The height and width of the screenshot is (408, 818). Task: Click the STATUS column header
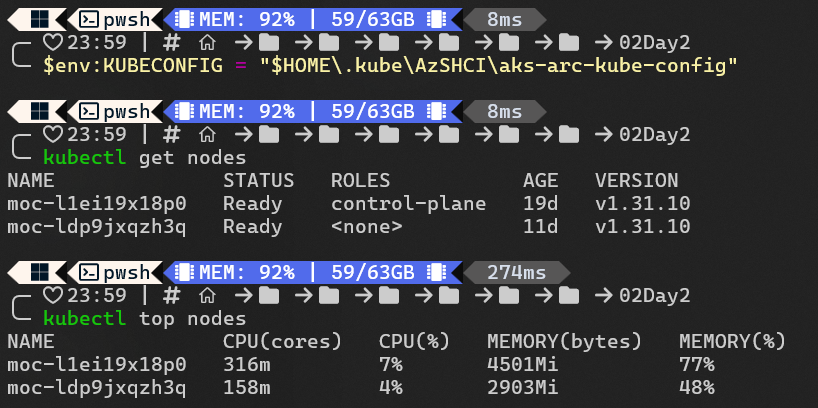[x=258, y=181]
